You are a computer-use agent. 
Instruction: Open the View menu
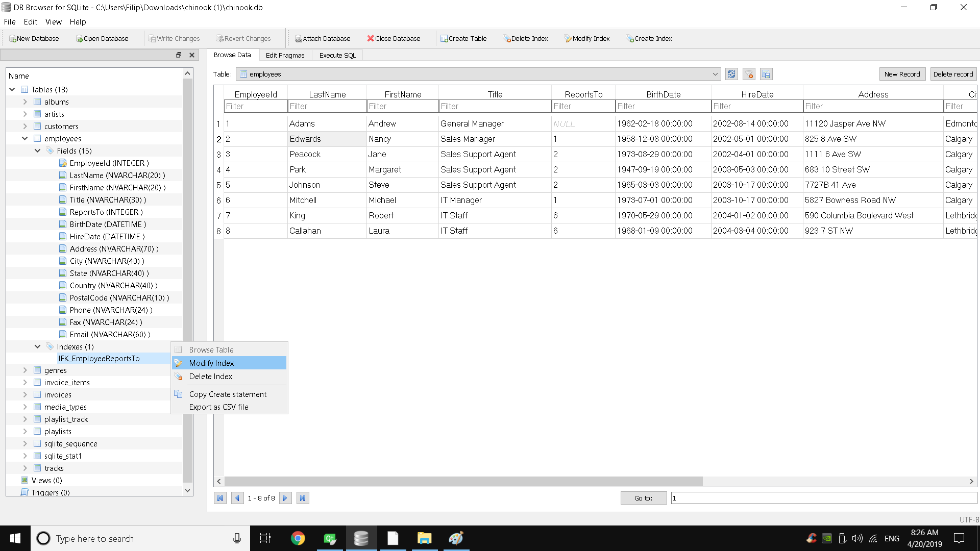pos(53,22)
